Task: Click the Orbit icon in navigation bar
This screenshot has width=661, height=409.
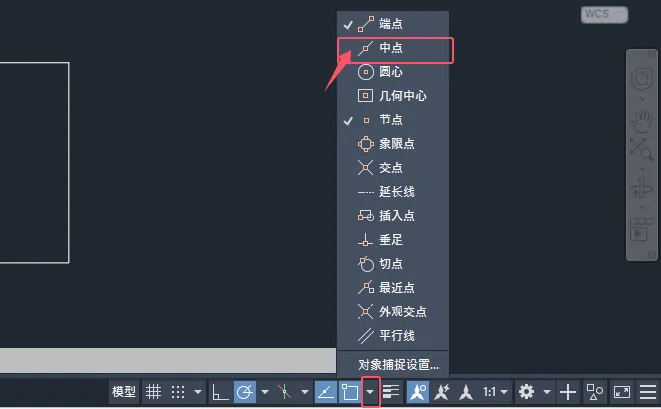Action: [642, 187]
